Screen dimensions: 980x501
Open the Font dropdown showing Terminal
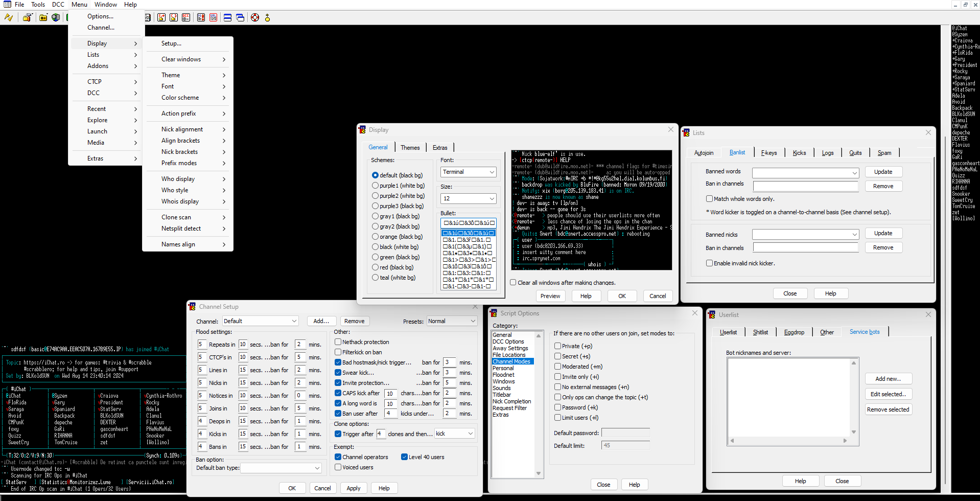tap(469, 172)
